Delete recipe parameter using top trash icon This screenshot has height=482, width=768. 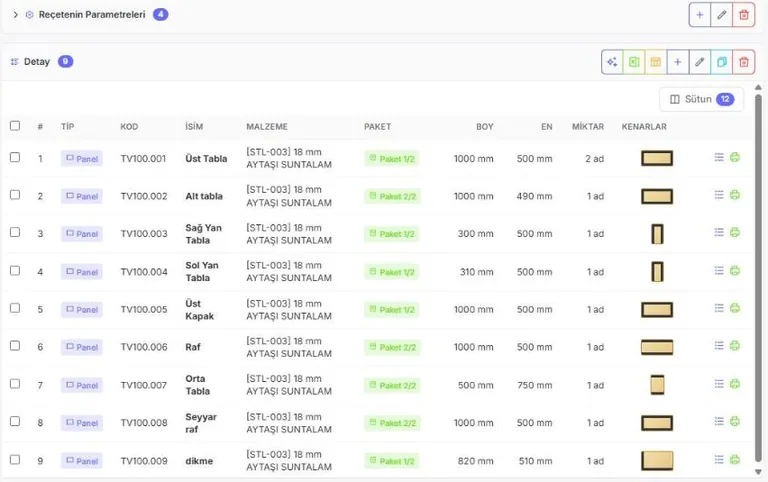(744, 15)
